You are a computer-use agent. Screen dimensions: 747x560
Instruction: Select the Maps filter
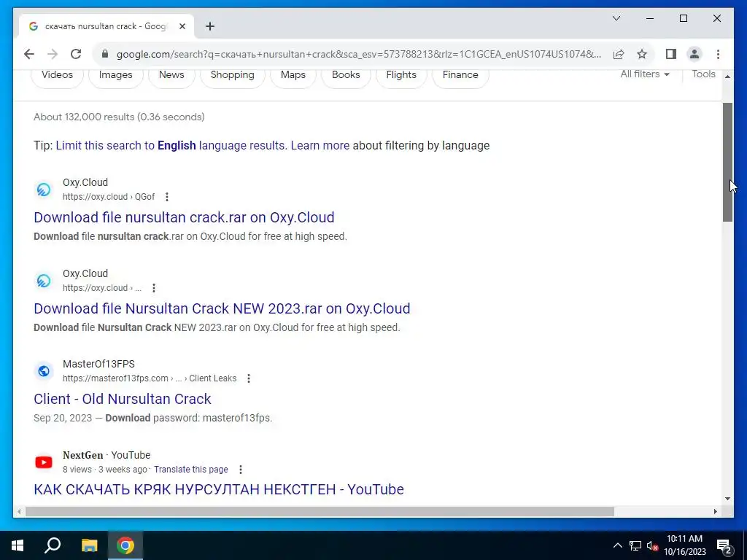(x=293, y=75)
